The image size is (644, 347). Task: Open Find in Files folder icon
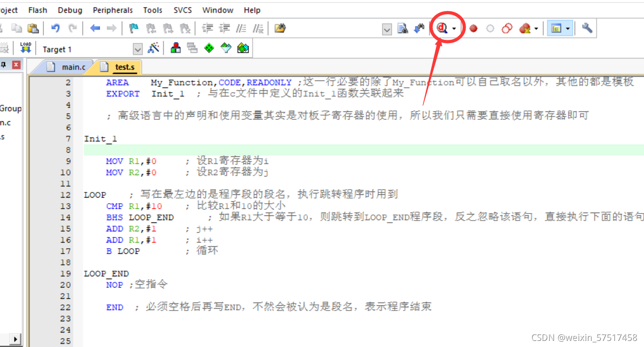click(280, 29)
